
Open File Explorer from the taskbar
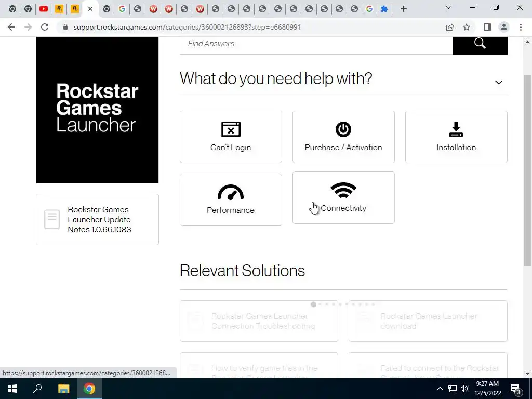[x=63, y=389]
